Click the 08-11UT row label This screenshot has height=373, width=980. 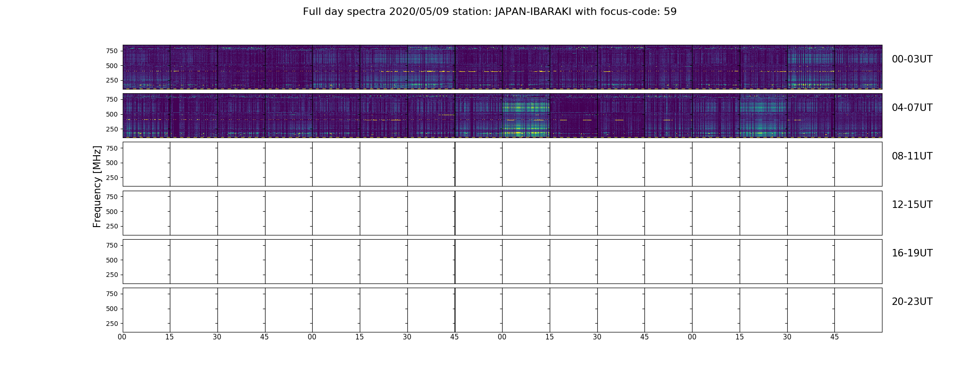(912, 156)
